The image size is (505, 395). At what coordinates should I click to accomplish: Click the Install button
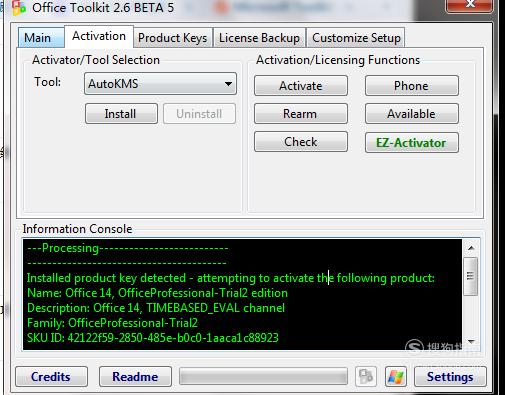point(121,114)
